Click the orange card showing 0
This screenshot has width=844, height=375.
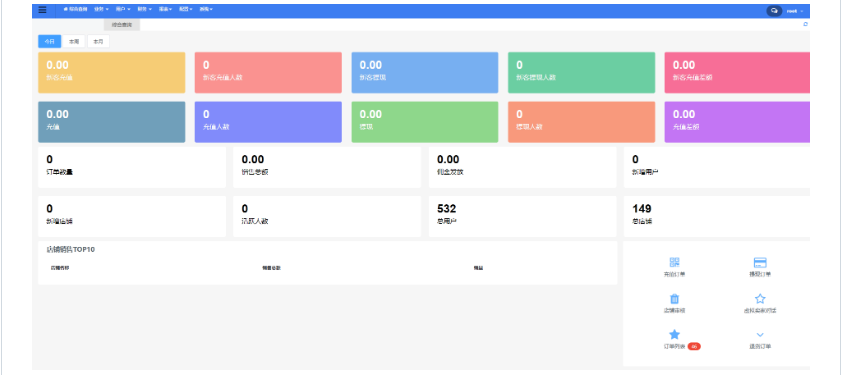click(x=581, y=122)
